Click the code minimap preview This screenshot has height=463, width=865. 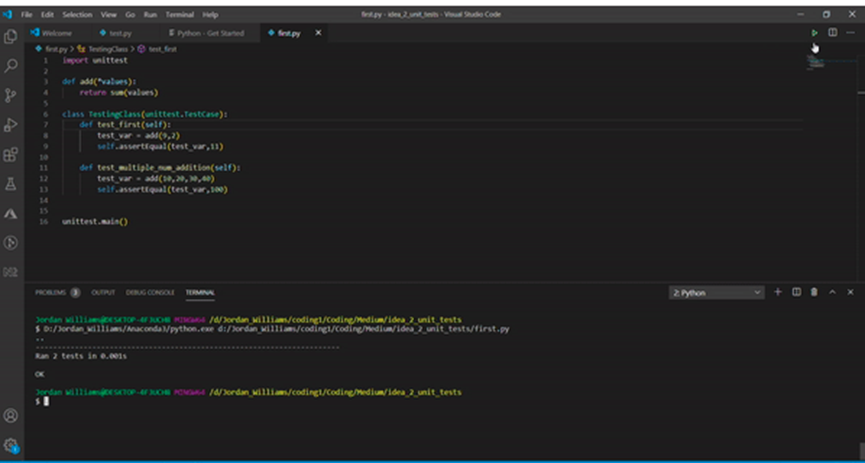[817, 62]
